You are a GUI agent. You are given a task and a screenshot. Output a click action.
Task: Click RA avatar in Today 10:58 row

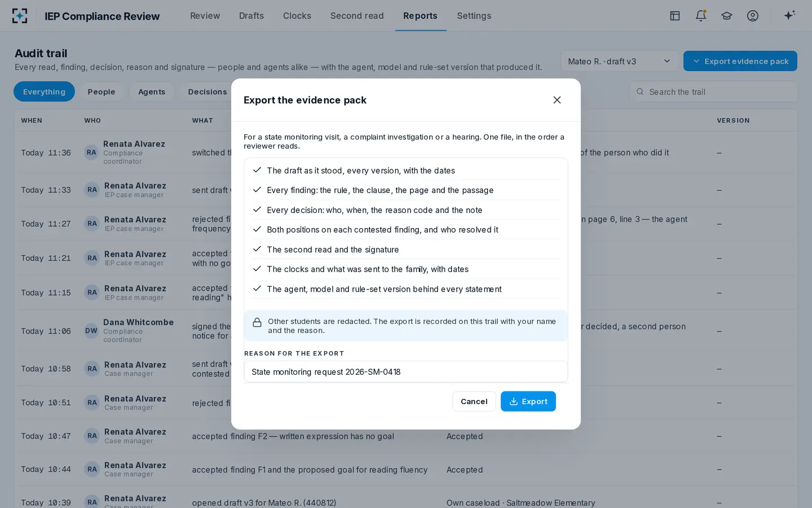point(92,369)
